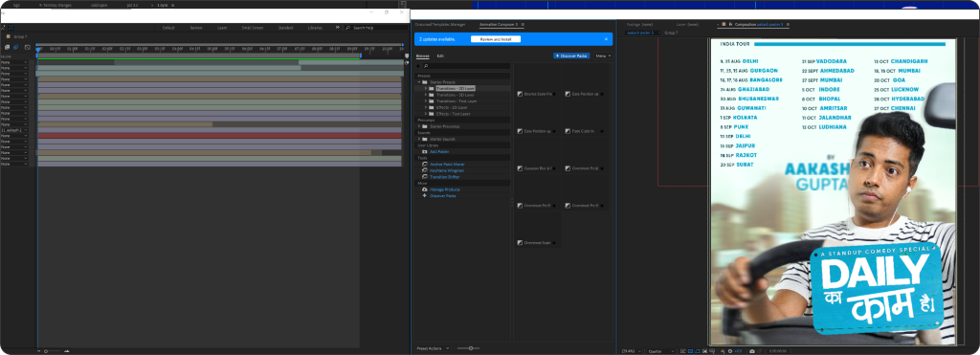The image size is (980, 355).
Task: Open the Animation Composer 3 panel menu icon
Action: coord(523,24)
